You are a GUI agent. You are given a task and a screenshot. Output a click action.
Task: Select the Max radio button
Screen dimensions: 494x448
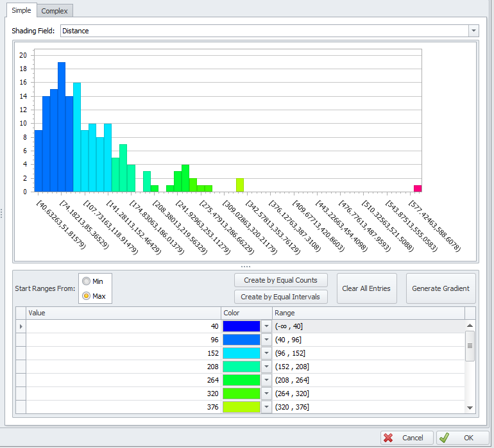(87, 296)
